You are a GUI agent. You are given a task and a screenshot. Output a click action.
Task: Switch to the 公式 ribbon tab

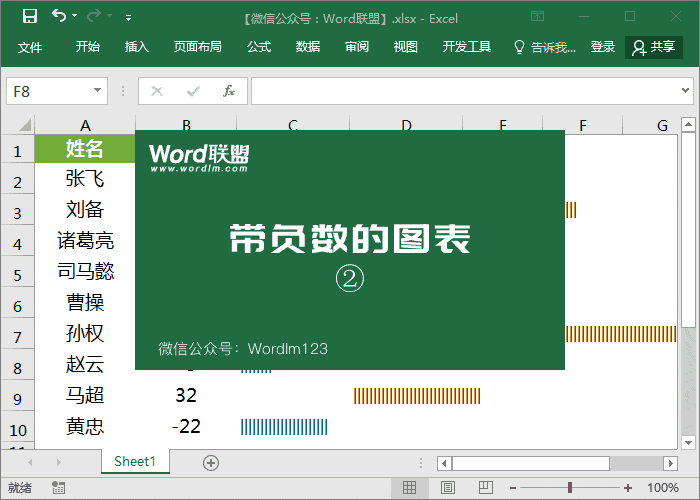coord(259,46)
